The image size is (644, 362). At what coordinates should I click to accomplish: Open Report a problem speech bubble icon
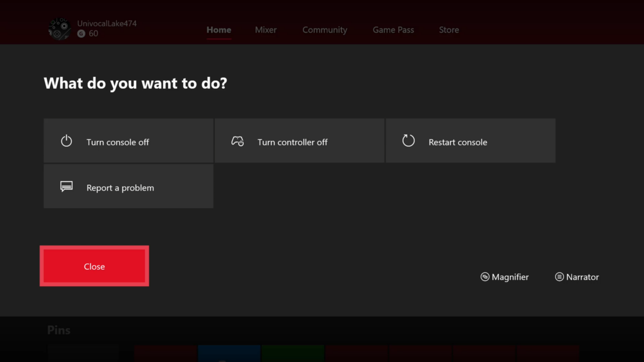66,186
